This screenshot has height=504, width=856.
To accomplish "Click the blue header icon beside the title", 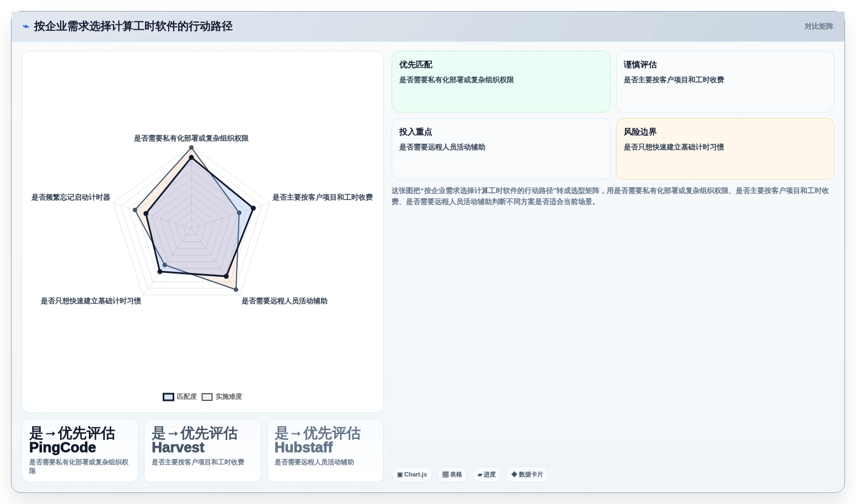I will 25,26.
